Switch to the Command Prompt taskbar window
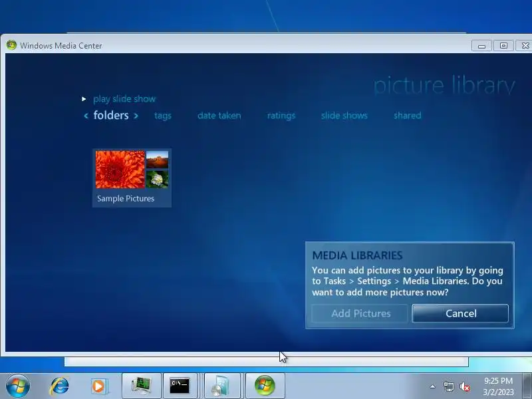Screen dimensions: 532x399 180,386
